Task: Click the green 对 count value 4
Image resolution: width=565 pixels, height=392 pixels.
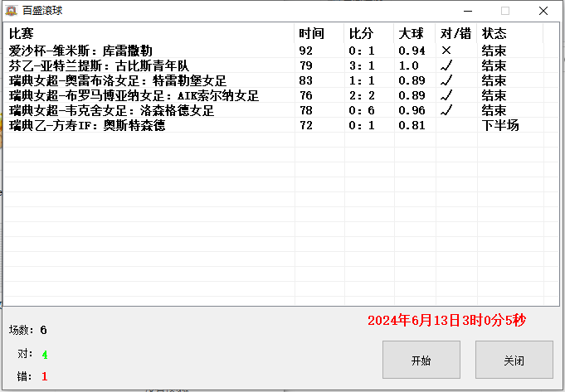Action: point(45,355)
